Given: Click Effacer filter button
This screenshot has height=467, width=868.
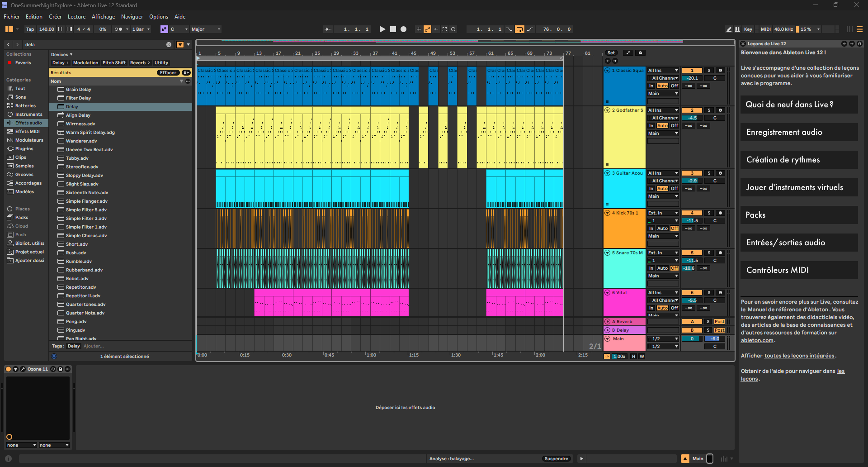Looking at the screenshot, I should 168,72.
